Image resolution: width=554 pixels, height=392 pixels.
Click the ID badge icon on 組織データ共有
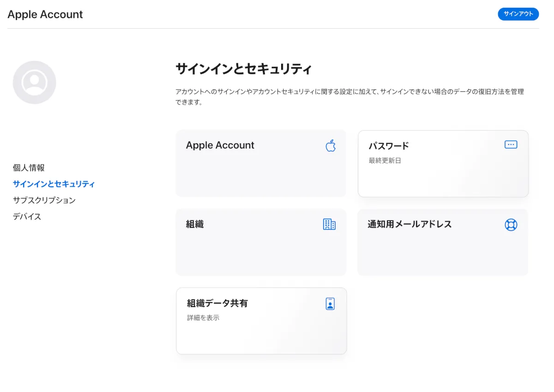pos(330,304)
